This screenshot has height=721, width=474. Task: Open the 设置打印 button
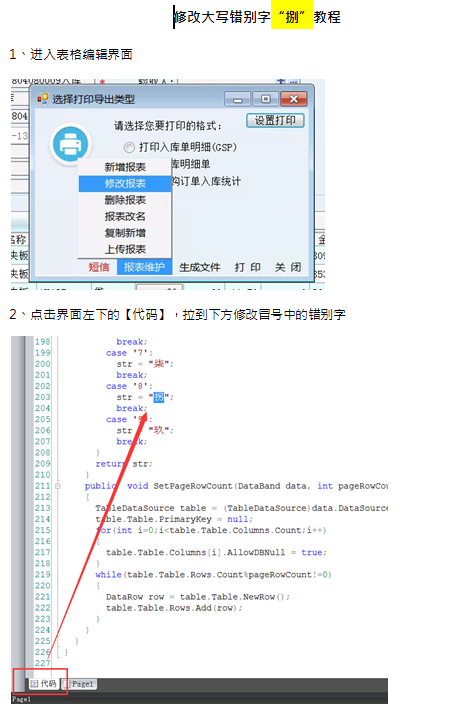point(275,120)
